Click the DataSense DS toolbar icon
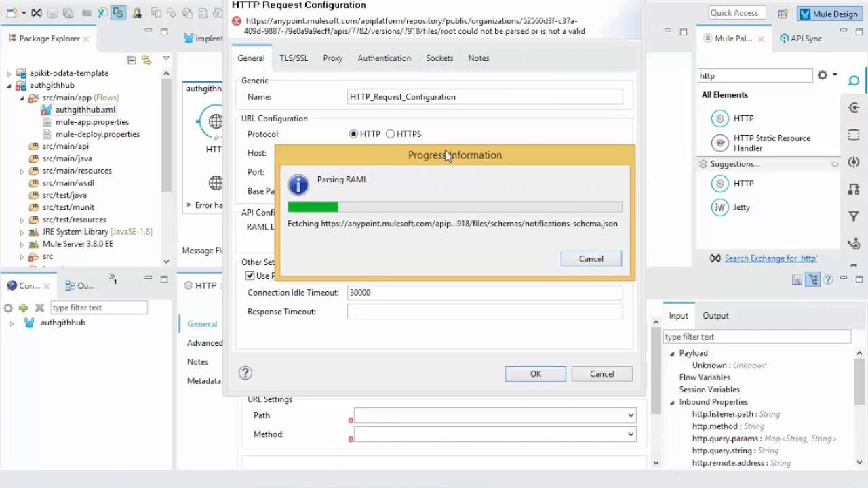This screenshot has width=868, height=488. (119, 13)
